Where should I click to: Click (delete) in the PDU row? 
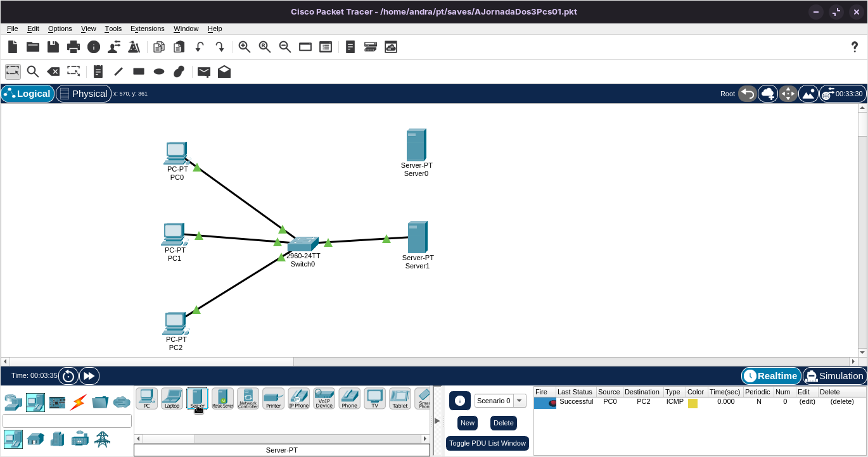(842, 401)
